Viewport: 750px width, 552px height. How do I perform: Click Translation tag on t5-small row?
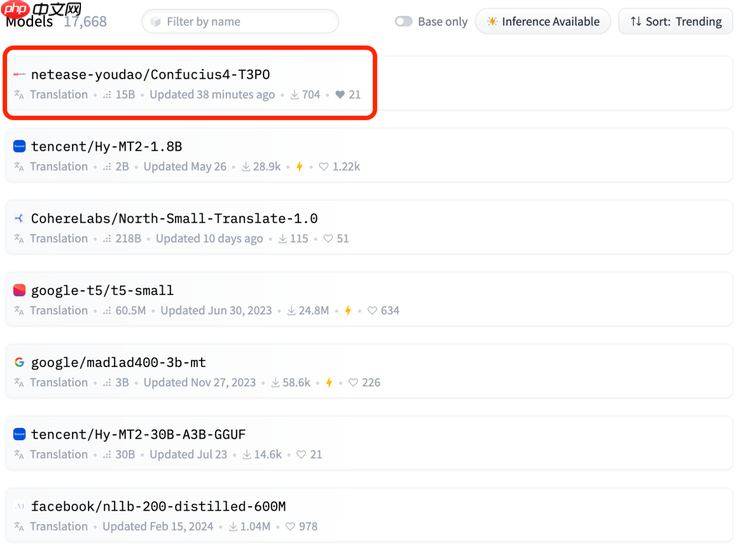click(59, 310)
